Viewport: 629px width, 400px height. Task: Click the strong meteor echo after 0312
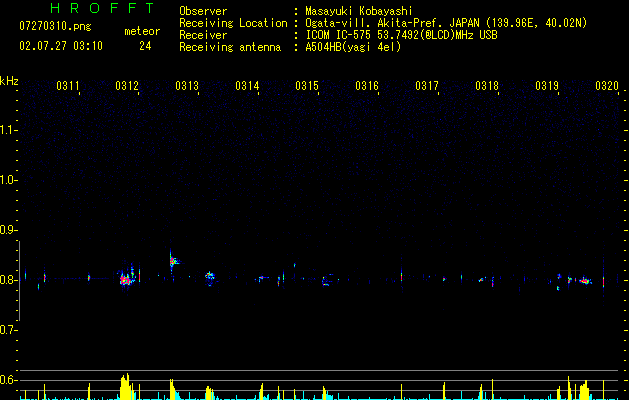point(126,280)
